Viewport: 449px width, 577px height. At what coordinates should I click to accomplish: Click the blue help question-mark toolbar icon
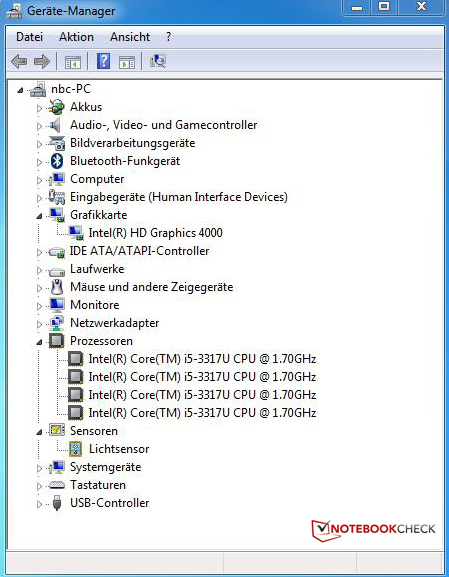tap(103, 61)
